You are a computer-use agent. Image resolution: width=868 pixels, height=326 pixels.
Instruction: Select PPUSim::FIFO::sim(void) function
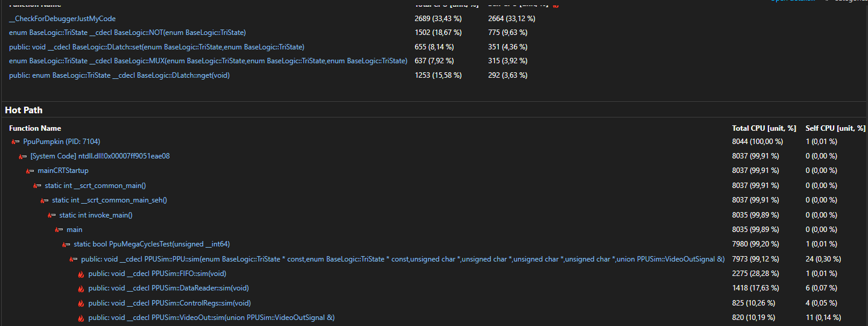(x=157, y=274)
